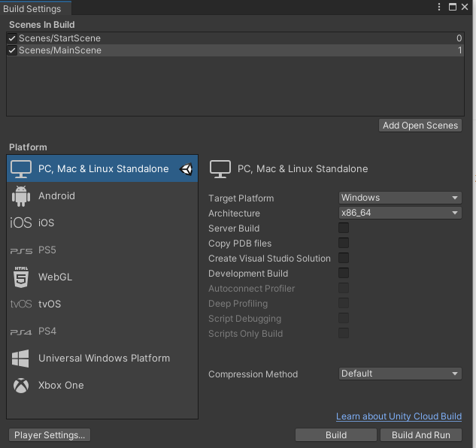Select PS5 in the platform list
Image resolution: width=476 pixels, height=448 pixels.
(102, 250)
